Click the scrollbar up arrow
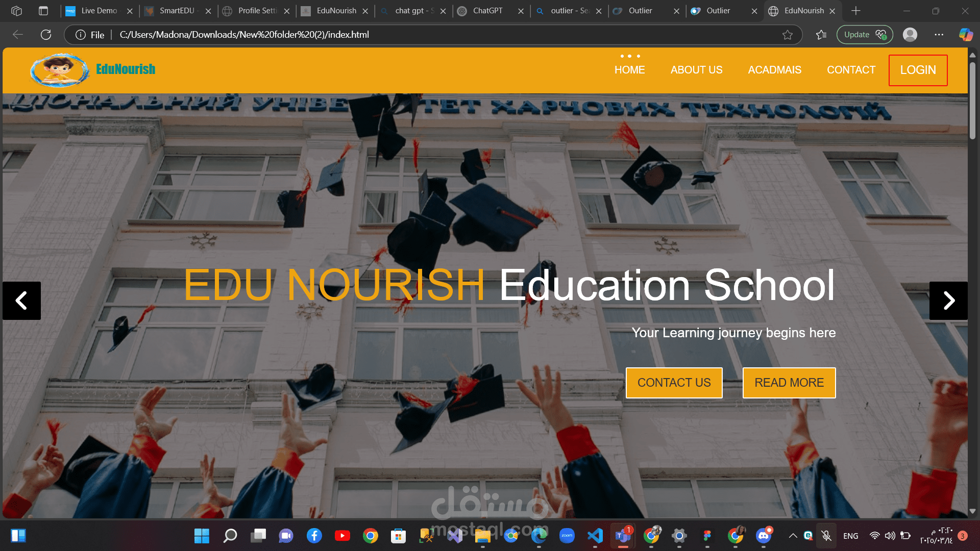 pos(972,55)
